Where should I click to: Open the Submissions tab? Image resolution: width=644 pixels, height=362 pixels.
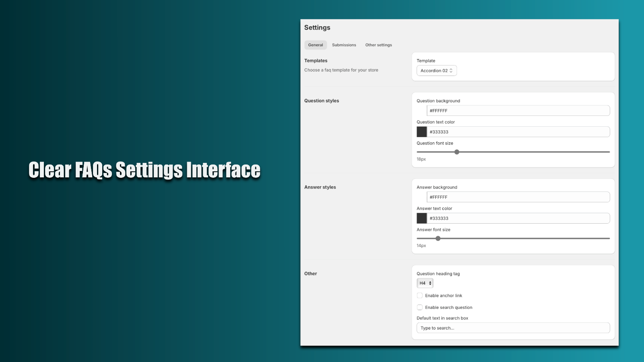(x=344, y=45)
